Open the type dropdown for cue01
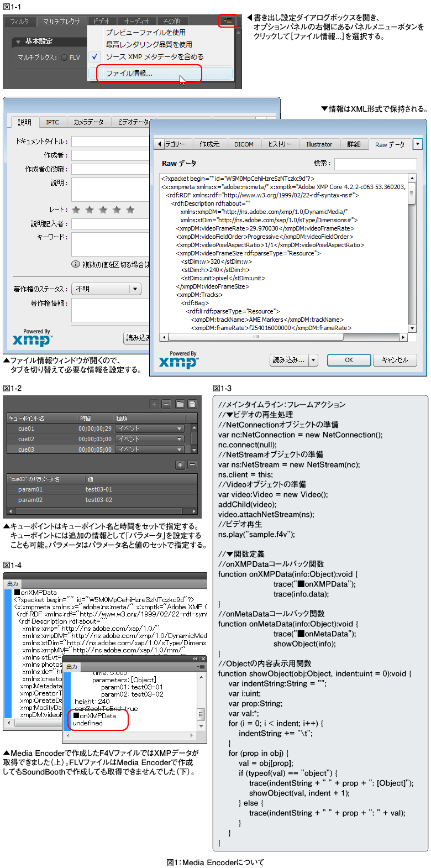Screen dimensions: 431x868 (150, 428)
